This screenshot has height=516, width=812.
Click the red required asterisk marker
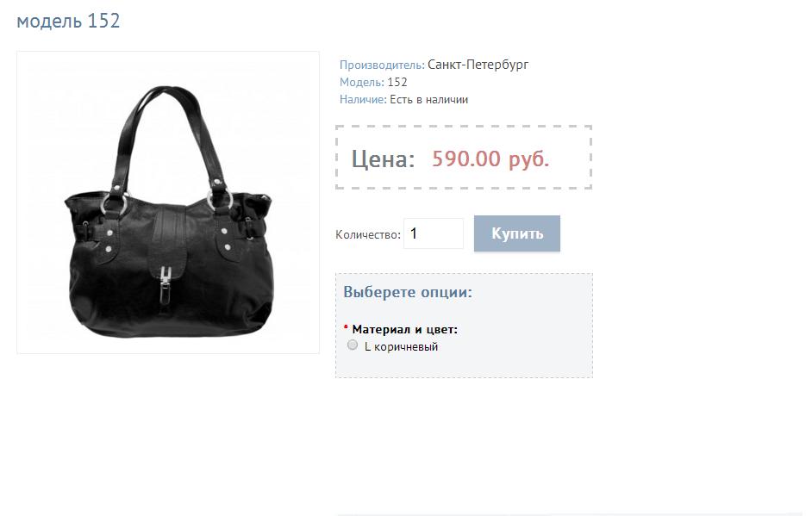(346, 327)
